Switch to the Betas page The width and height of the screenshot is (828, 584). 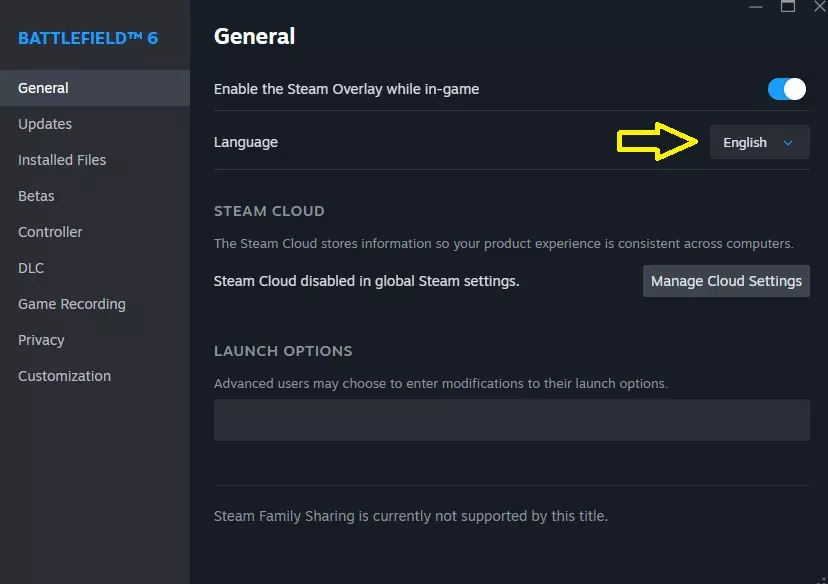point(95,196)
